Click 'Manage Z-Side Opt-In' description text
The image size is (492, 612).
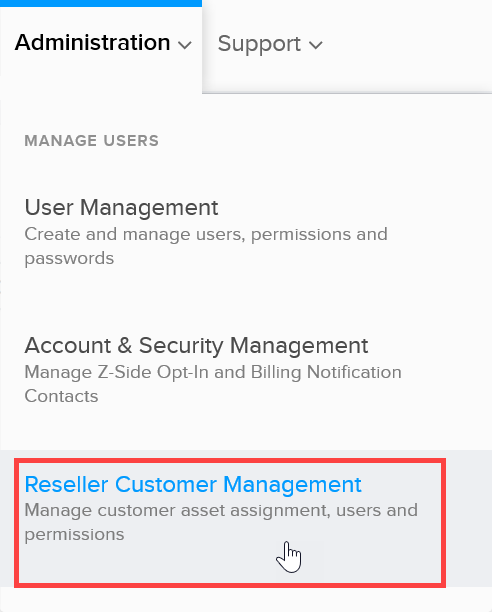tap(116, 372)
